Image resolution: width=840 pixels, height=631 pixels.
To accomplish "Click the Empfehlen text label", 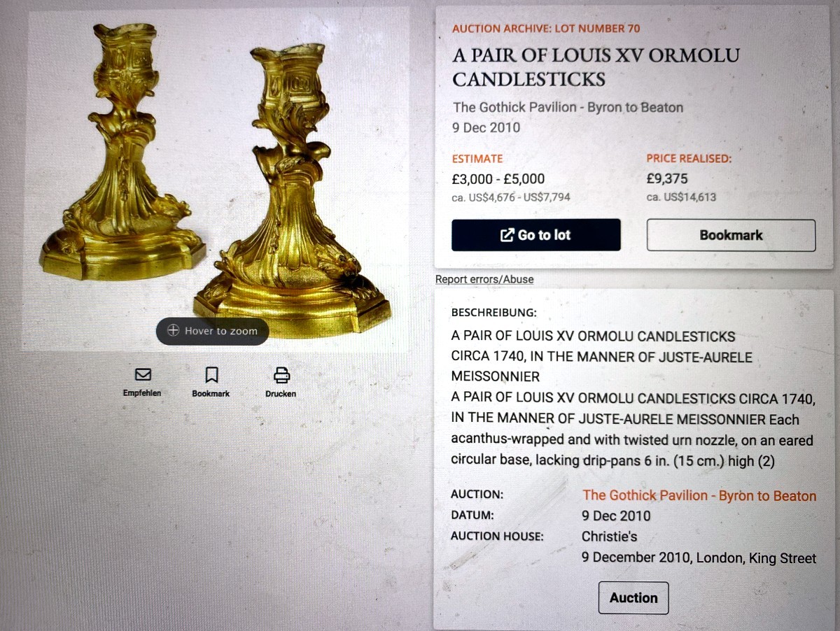I will [x=142, y=393].
